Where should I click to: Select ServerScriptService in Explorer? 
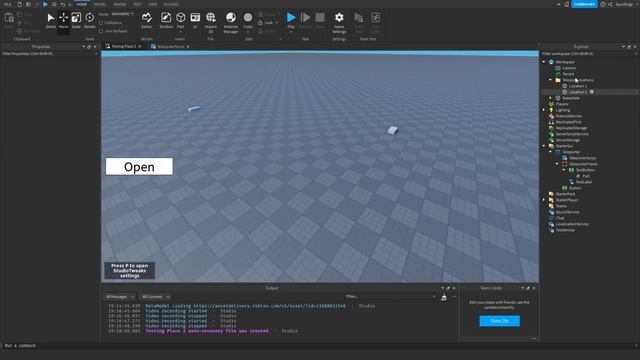point(572,134)
